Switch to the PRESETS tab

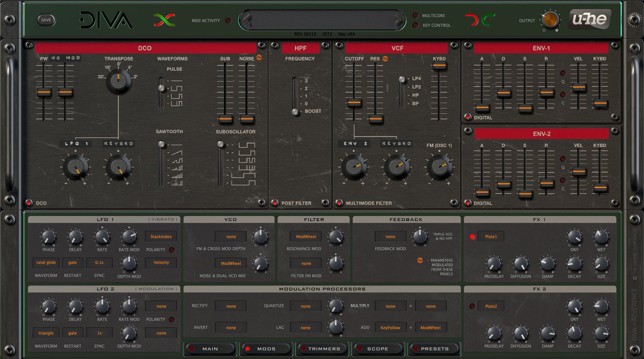pyautogui.click(x=434, y=349)
